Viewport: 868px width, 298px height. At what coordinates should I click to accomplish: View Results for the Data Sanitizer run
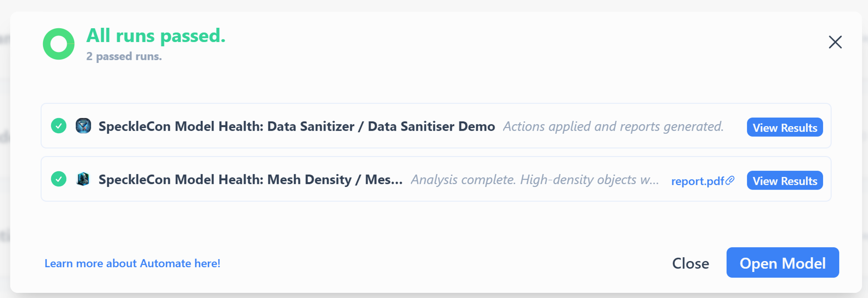click(785, 127)
